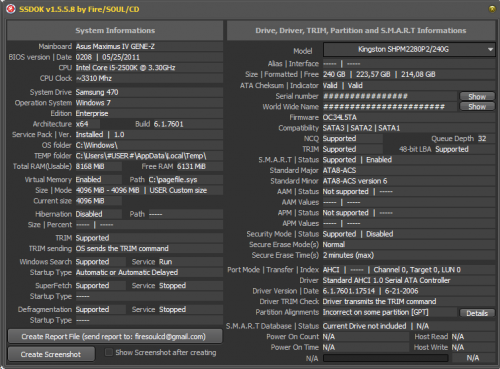
Task: Select the Build '6.1.7601' value
Action: point(168,124)
